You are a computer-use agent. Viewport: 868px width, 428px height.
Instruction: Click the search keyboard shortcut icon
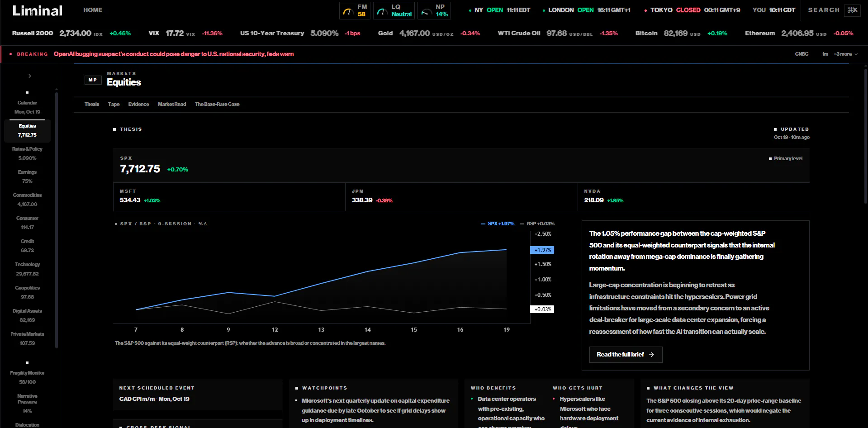pos(852,10)
